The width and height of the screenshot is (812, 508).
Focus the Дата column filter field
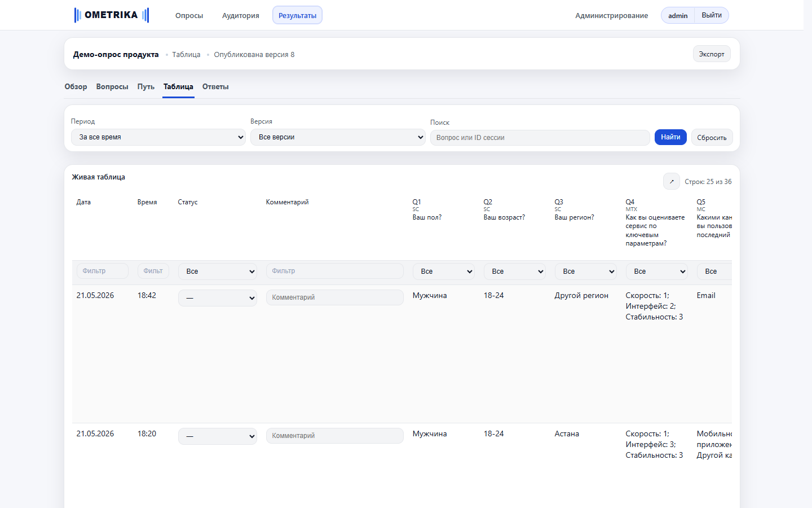pos(103,271)
